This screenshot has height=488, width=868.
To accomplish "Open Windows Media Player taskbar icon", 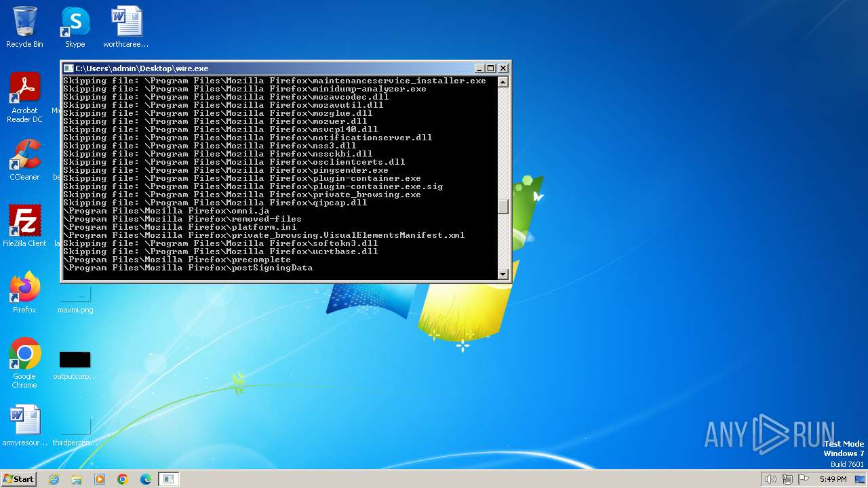I will coord(100,479).
